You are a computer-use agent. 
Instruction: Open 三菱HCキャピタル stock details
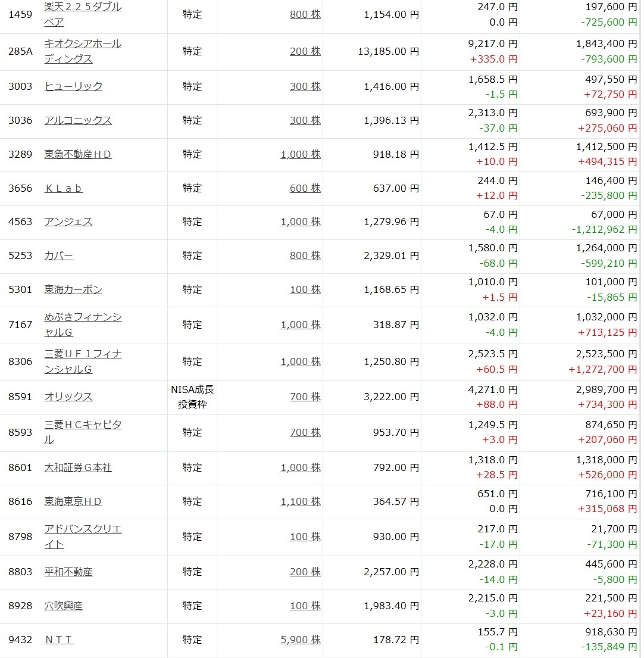click(83, 425)
